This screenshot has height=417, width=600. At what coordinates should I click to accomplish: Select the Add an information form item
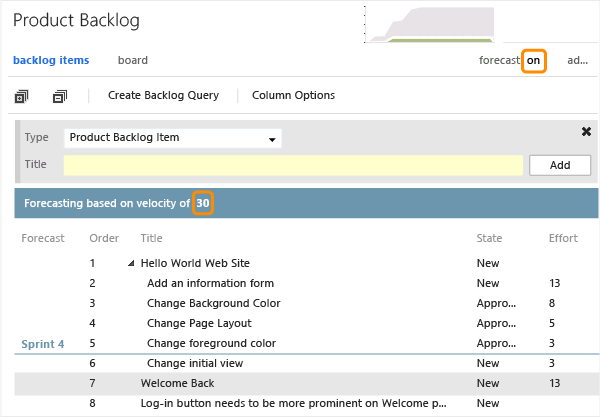[x=210, y=283]
